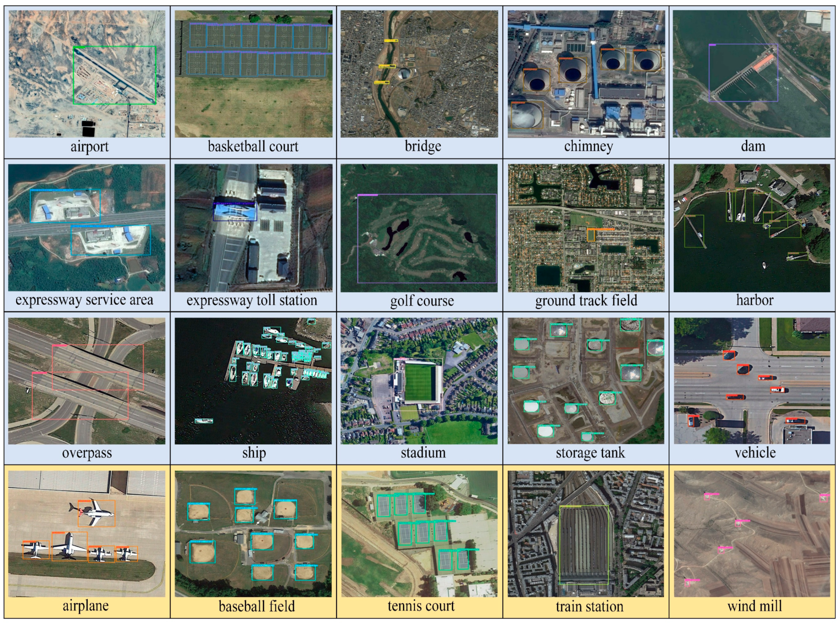Click the 'basketball court' caption text
Image resolution: width=840 pixels, height=624 pixels.
(x=253, y=147)
